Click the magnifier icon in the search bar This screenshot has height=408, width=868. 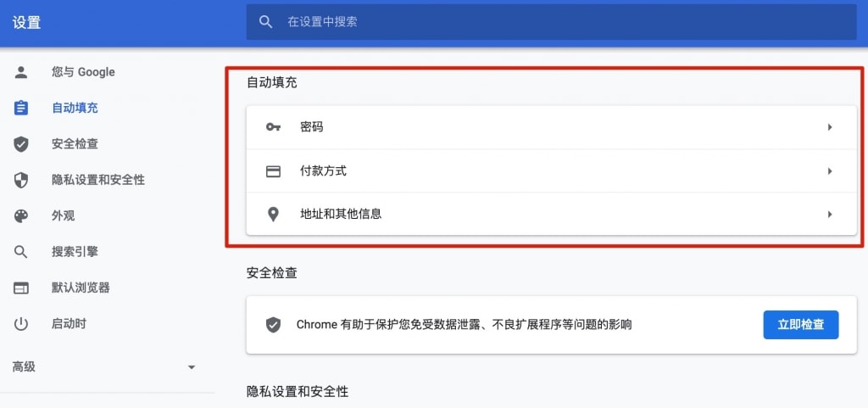265,21
